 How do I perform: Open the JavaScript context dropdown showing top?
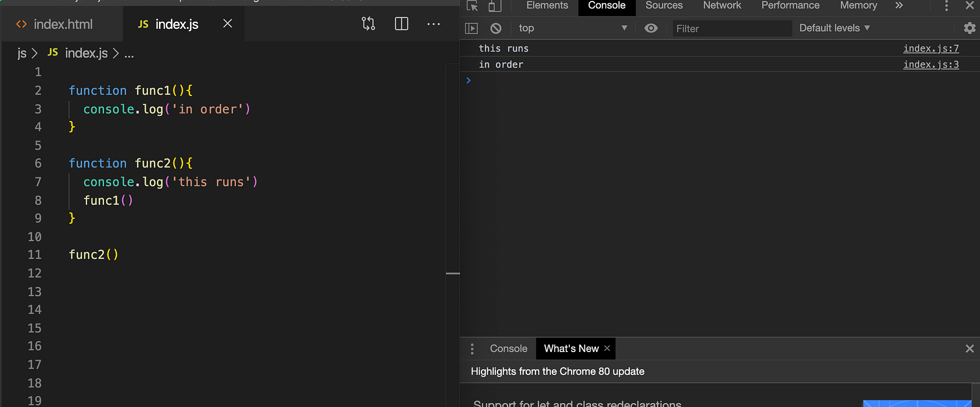[x=573, y=28]
